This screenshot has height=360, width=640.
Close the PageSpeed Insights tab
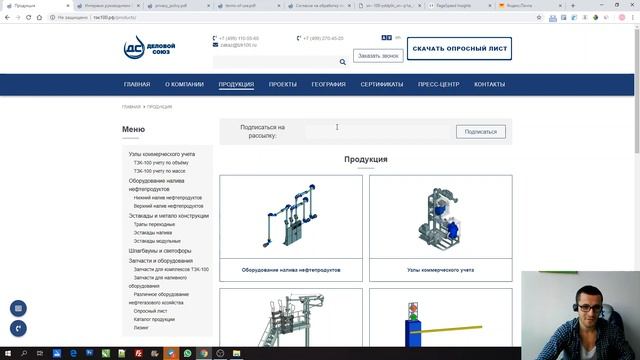click(x=490, y=6)
